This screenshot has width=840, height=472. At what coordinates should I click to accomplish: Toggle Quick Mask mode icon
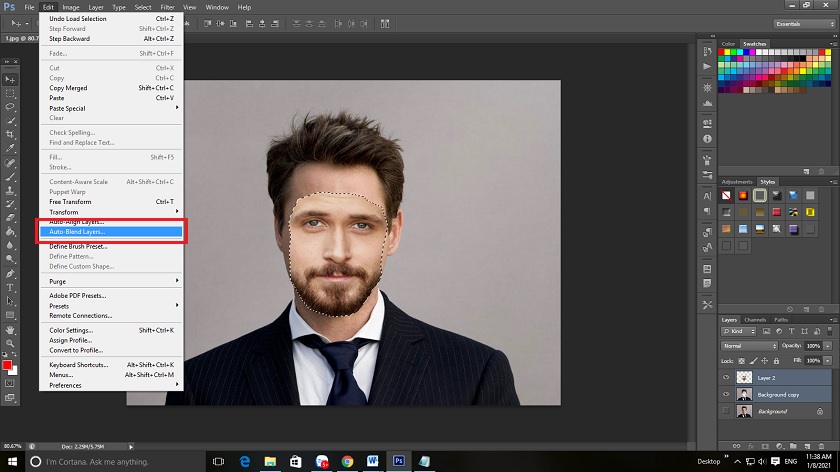[10, 384]
